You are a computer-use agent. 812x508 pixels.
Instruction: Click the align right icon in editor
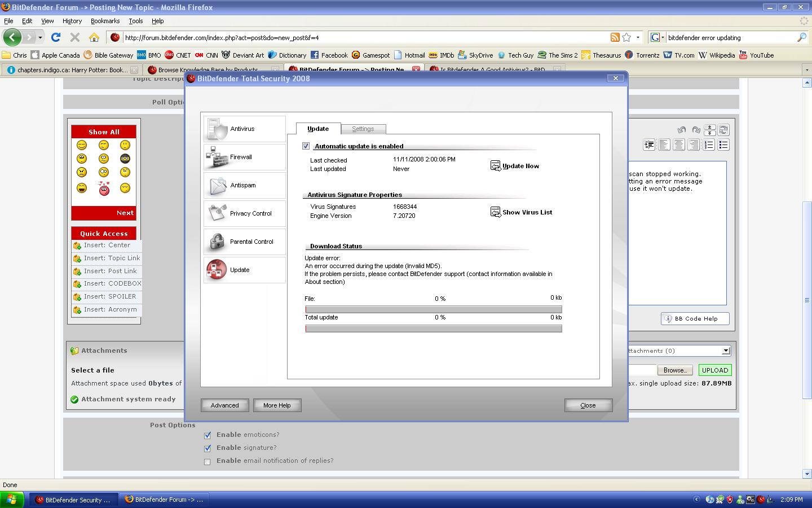click(x=694, y=145)
